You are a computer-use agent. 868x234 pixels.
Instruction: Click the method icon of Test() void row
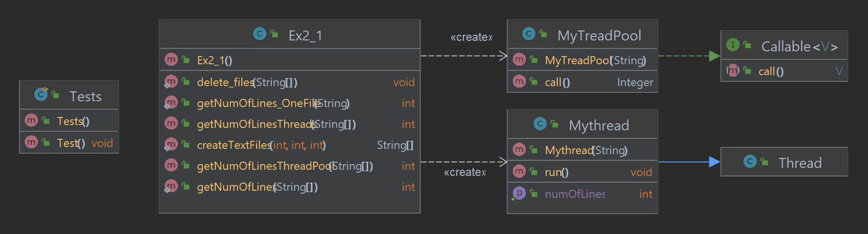[31, 142]
